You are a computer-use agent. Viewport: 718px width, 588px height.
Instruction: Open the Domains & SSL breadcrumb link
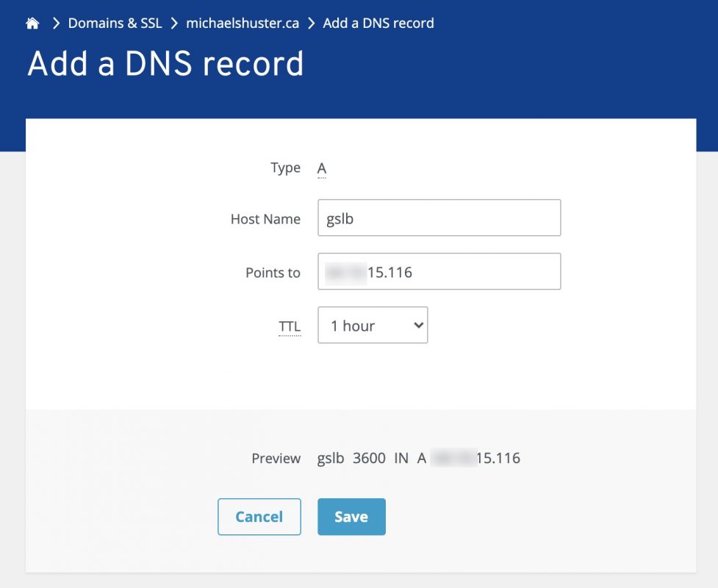[114, 23]
